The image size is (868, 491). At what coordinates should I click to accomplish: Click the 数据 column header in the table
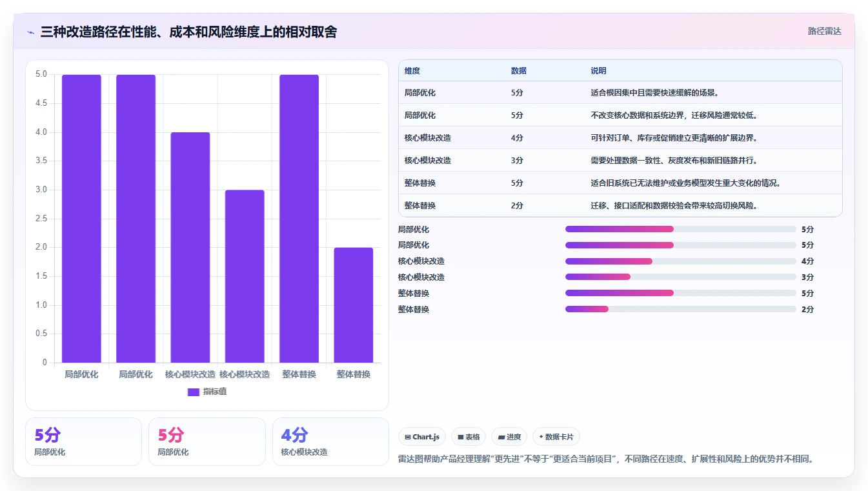coord(519,71)
